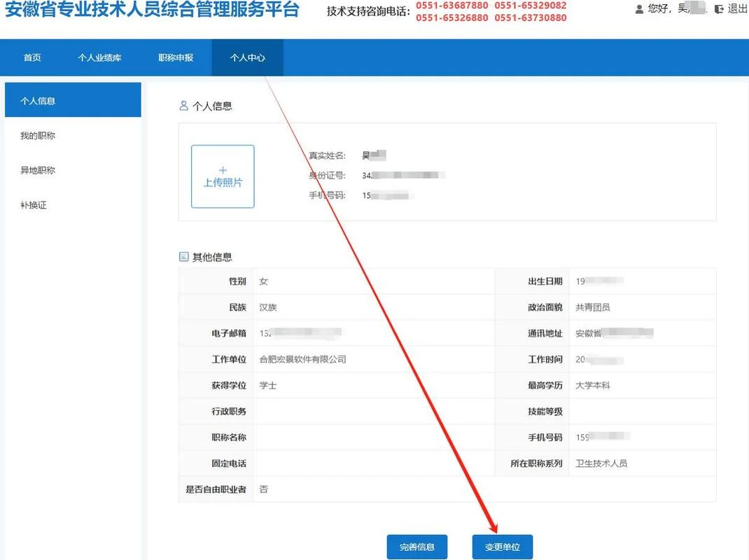This screenshot has width=749, height=560.
Task: Click phone number 0551-63687880
Action: [x=452, y=6]
